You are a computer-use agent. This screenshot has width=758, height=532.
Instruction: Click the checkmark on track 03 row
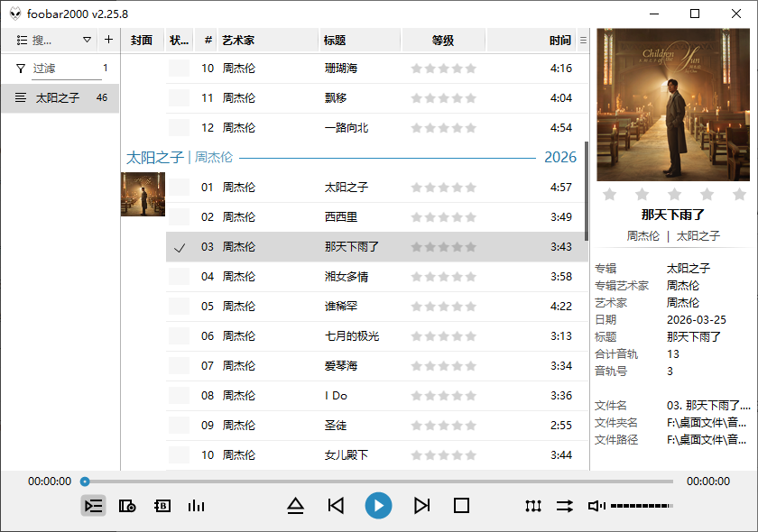coord(180,248)
